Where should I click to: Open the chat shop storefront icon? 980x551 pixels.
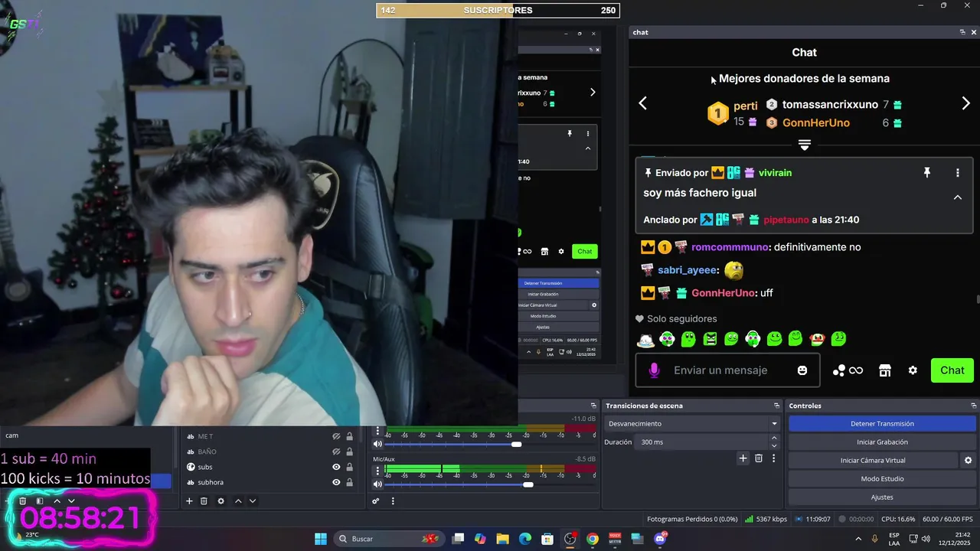click(885, 370)
